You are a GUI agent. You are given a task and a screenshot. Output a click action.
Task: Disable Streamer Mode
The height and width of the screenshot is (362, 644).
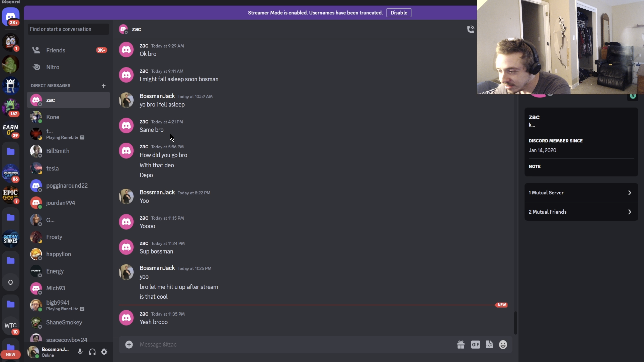click(x=399, y=13)
